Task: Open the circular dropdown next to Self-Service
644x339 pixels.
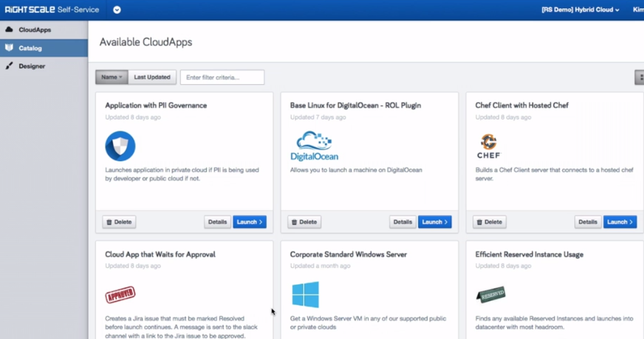Action: pos(117,10)
